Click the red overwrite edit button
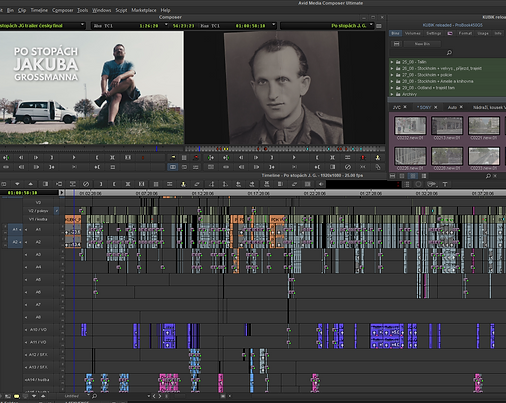 pyautogui.click(x=196, y=157)
